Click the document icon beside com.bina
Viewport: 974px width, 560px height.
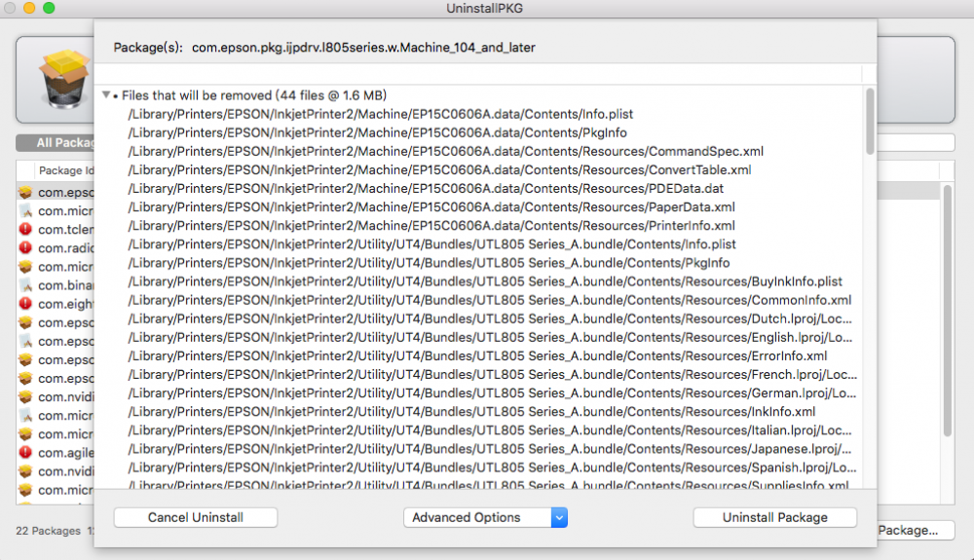(25, 285)
